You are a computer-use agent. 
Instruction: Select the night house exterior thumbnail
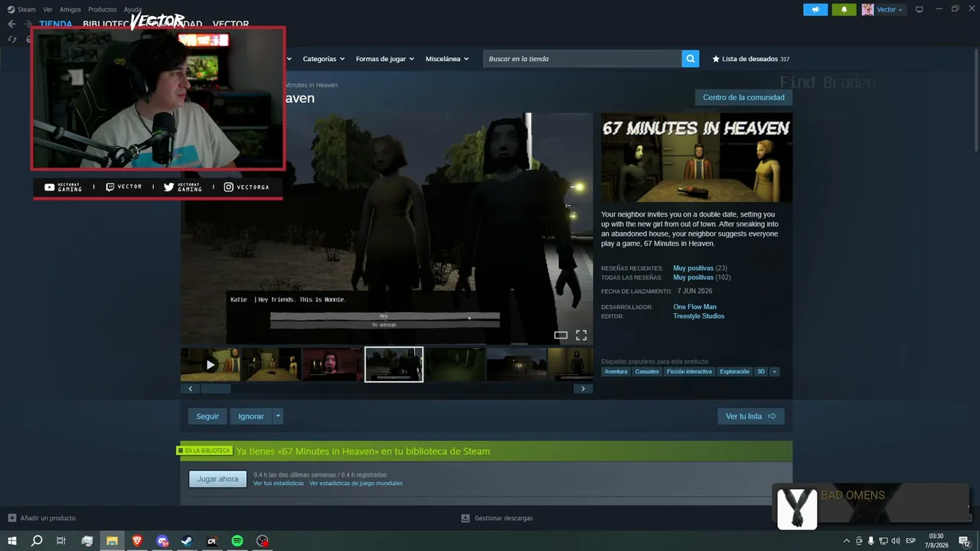coord(516,365)
